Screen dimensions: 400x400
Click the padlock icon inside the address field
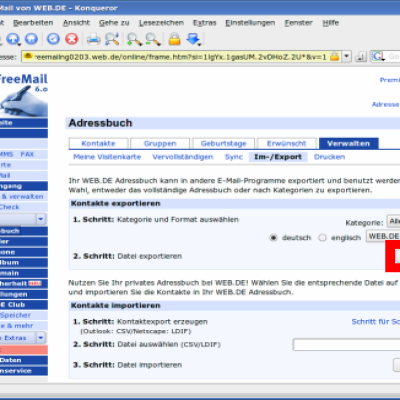point(334,57)
